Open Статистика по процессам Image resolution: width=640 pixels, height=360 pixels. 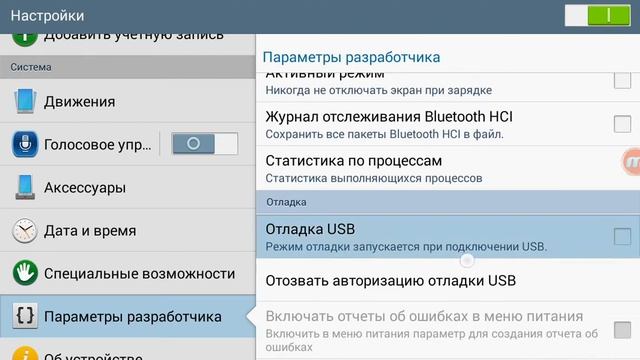[x=448, y=168]
